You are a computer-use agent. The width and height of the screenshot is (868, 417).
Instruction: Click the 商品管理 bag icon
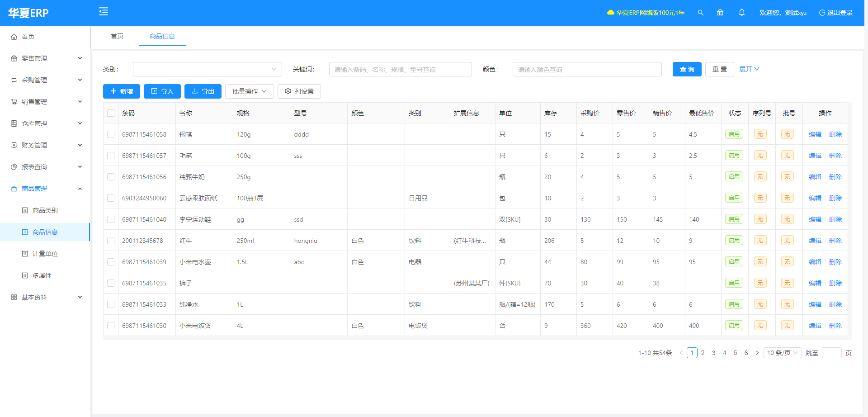[14, 189]
